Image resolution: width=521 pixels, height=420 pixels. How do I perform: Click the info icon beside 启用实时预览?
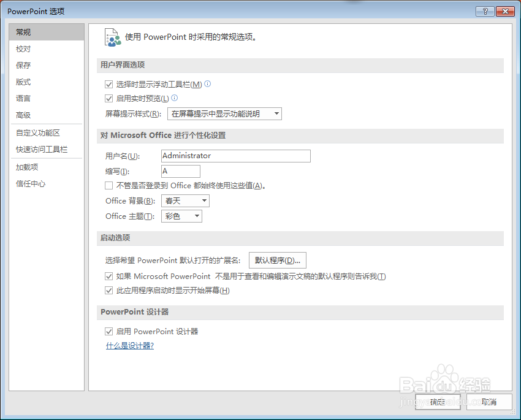[175, 97]
